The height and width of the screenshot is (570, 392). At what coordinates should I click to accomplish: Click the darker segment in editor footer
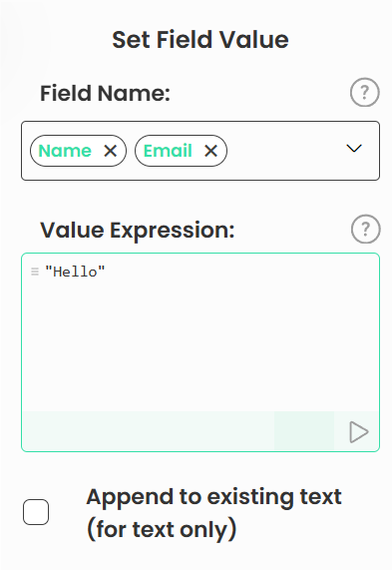(x=304, y=431)
